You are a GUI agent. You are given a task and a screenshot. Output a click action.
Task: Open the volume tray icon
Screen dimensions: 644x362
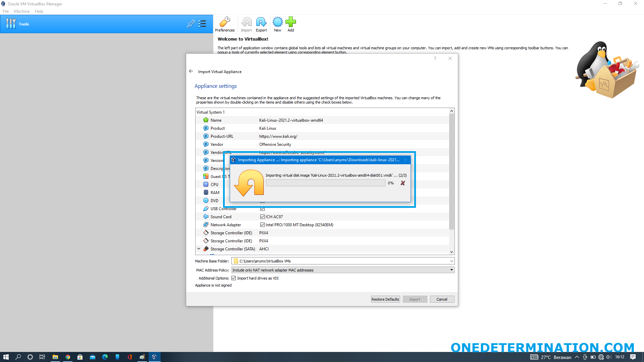coord(609,357)
